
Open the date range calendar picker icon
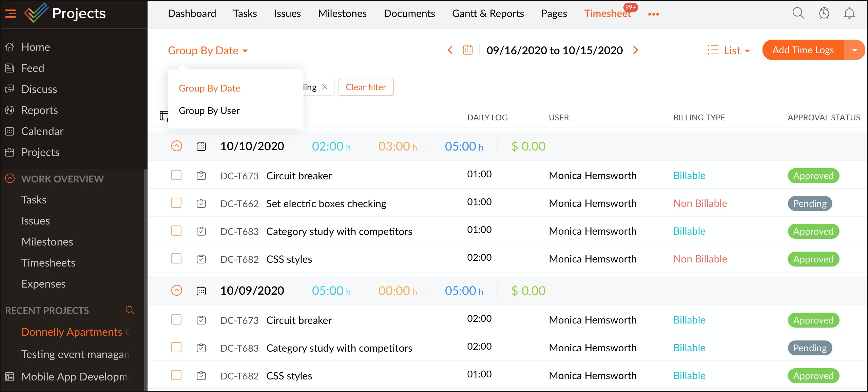[x=467, y=50]
